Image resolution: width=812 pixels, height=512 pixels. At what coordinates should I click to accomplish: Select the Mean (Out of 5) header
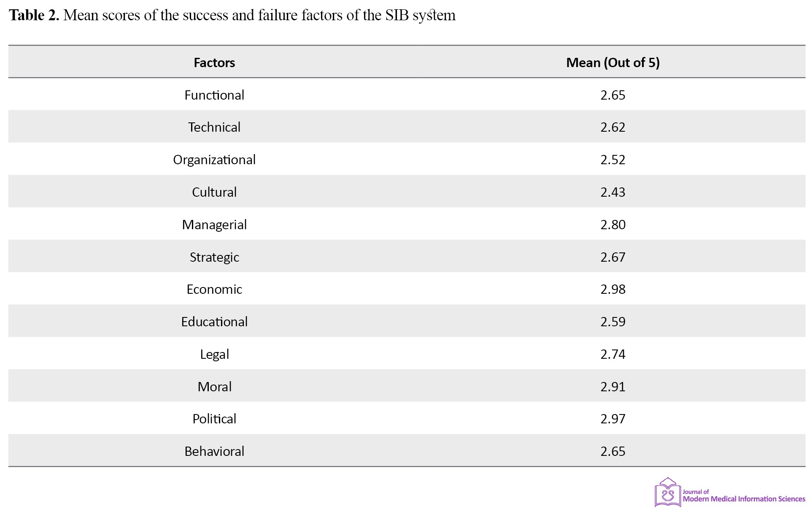pos(612,62)
